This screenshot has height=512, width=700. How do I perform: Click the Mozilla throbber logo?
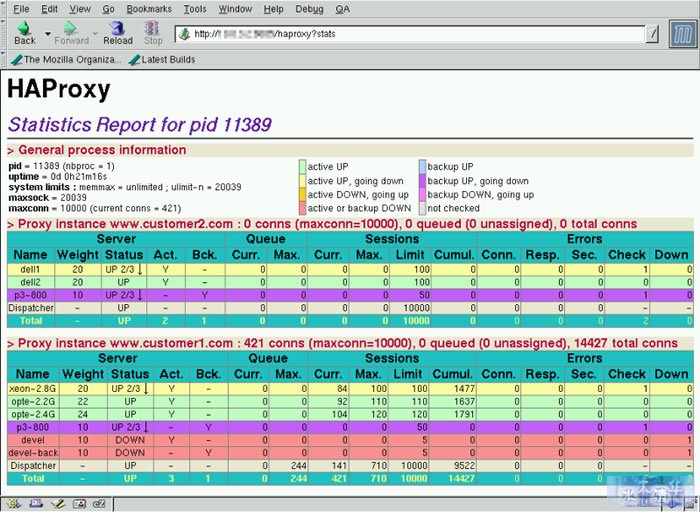point(683,34)
